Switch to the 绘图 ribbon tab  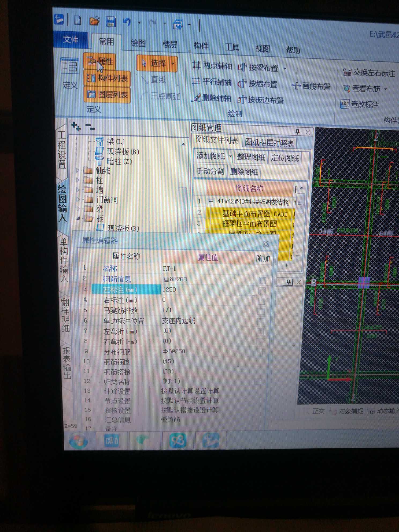pyautogui.click(x=138, y=43)
